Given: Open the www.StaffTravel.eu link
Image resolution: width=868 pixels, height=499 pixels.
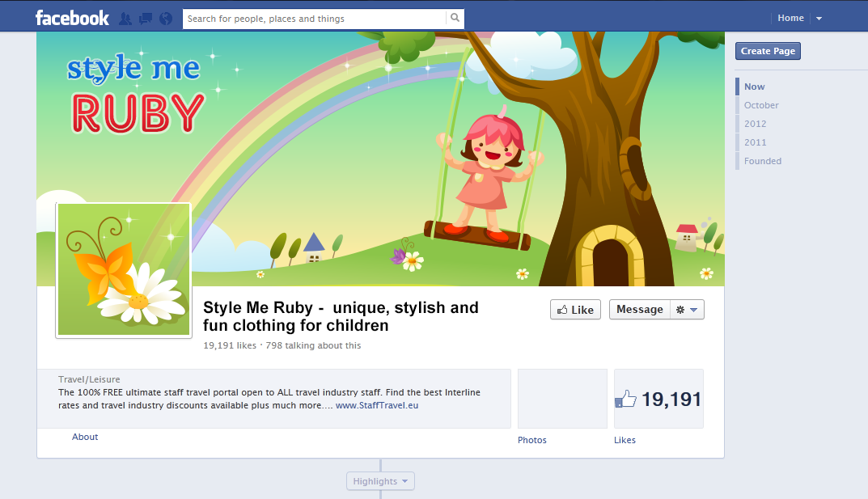Looking at the screenshot, I should coord(377,405).
